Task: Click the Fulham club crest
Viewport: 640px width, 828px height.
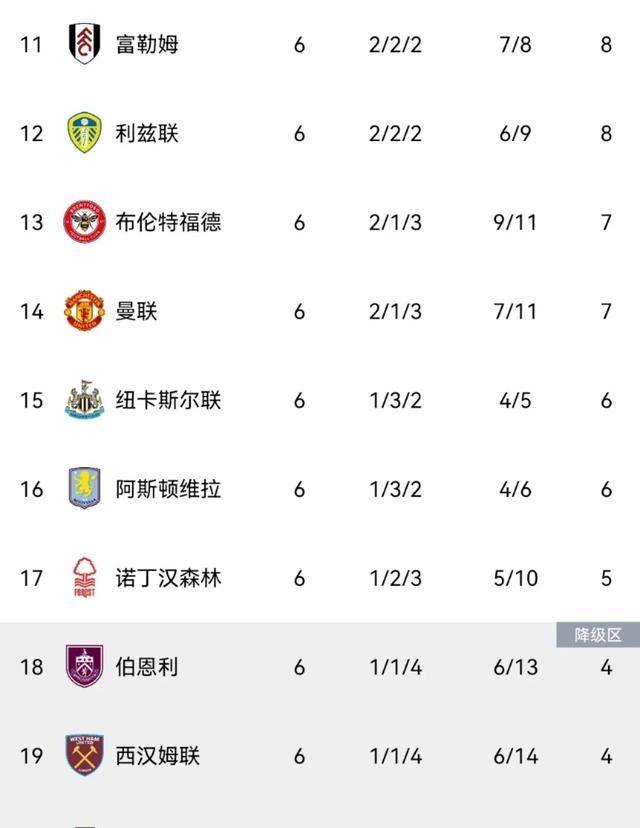Action: click(x=84, y=44)
